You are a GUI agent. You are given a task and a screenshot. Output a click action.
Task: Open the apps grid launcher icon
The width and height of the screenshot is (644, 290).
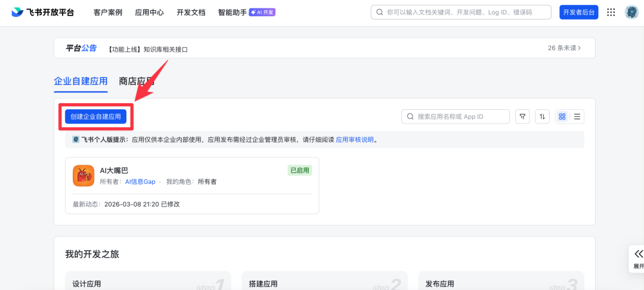[x=611, y=13]
